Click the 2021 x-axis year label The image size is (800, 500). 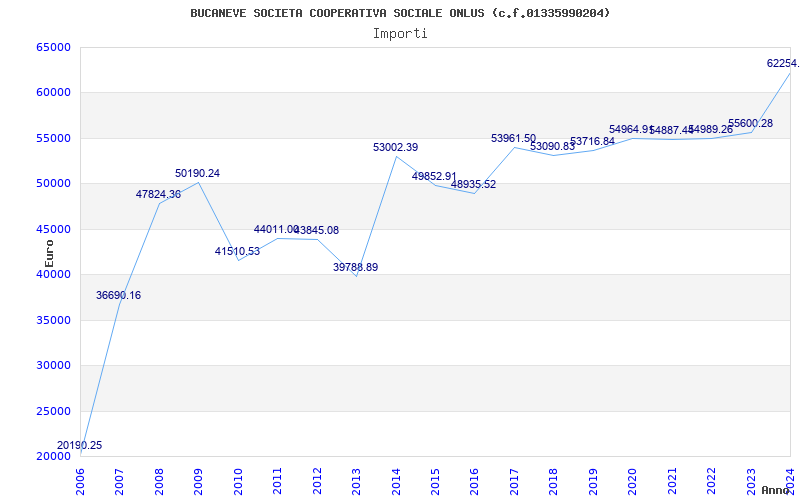(672, 481)
